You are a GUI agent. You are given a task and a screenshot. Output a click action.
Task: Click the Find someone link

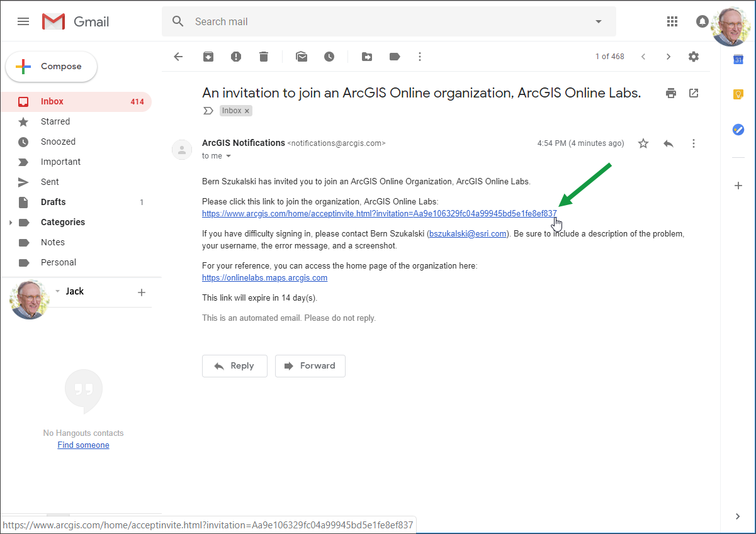tap(83, 445)
